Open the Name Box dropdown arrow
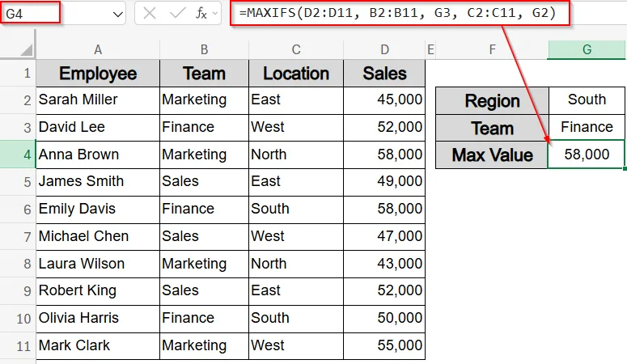 pos(117,15)
